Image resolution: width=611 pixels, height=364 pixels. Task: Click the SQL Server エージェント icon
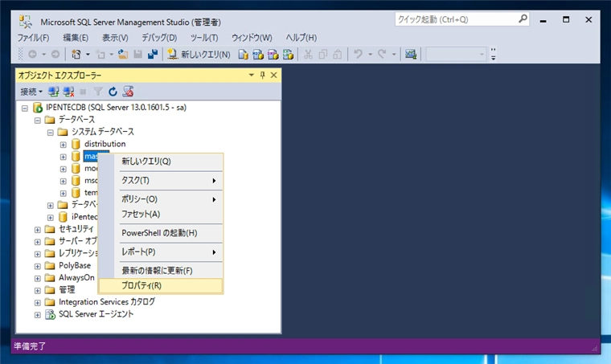click(51, 314)
